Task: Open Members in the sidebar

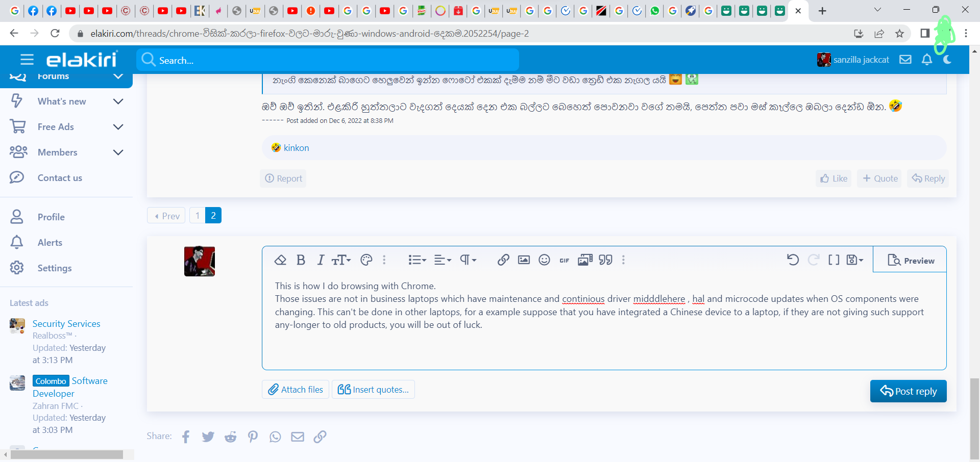Action: 58,152
